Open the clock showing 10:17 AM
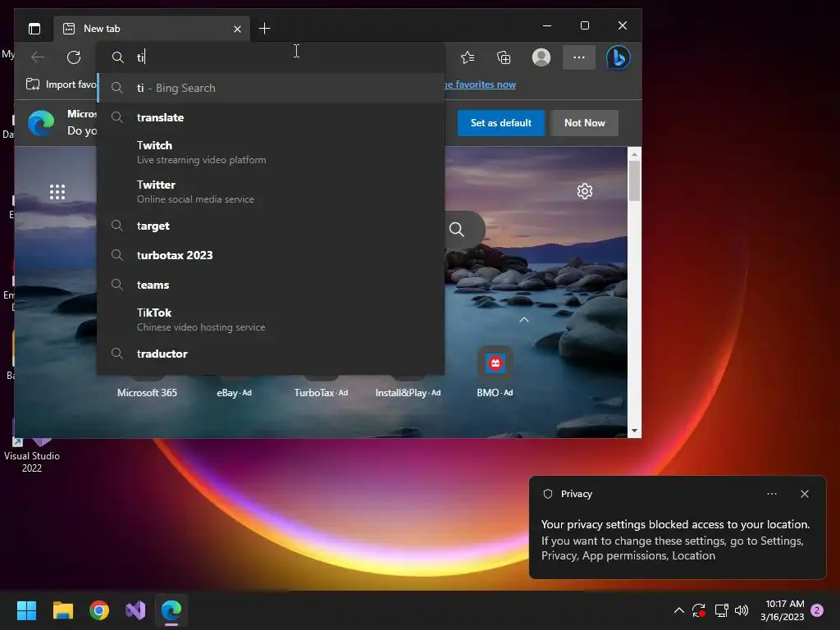The width and height of the screenshot is (840, 630). point(782,610)
